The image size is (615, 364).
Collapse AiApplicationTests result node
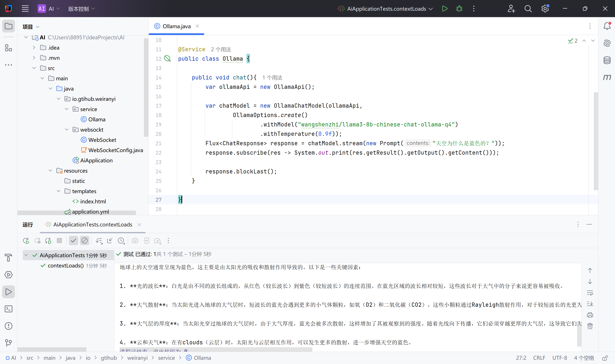point(26,255)
